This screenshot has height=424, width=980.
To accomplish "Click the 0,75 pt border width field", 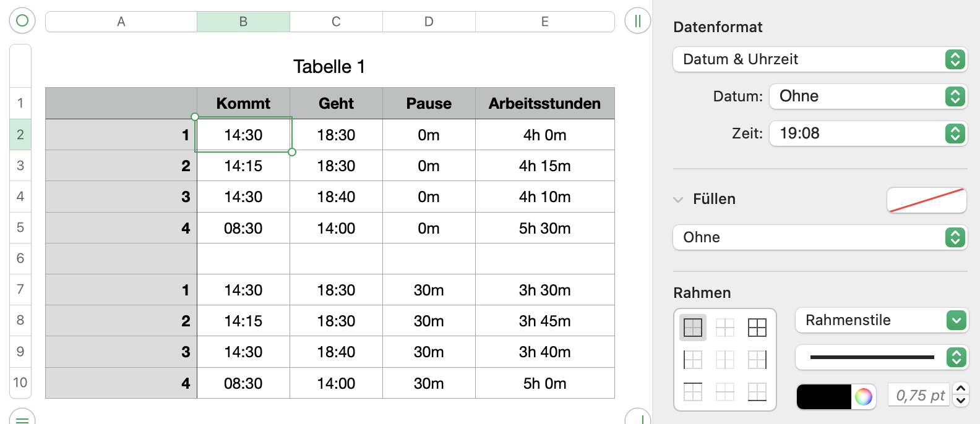I will (919, 396).
